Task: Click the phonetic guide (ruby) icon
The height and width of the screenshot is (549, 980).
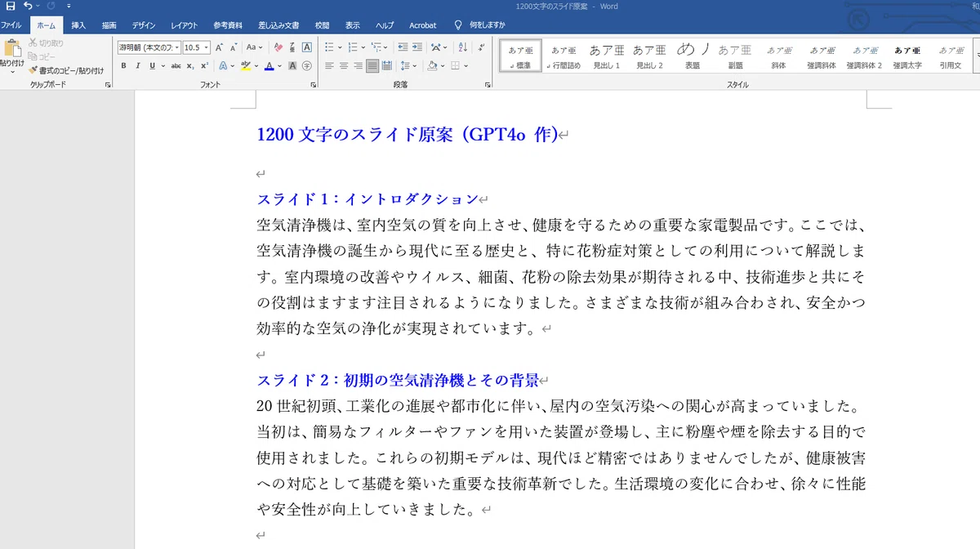Action: coord(292,47)
